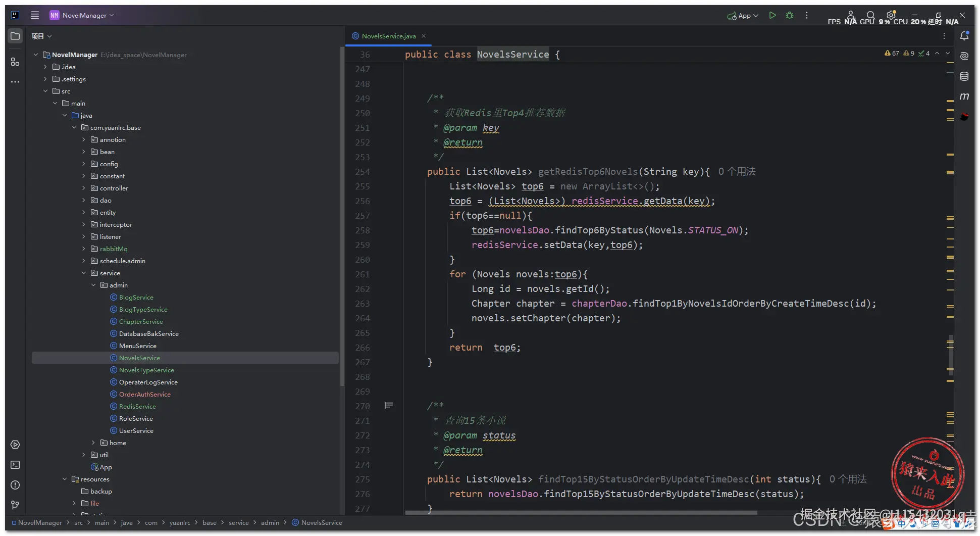The height and width of the screenshot is (536, 980).
Task: Click the warnings count indicator 67
Action: coord(892,53)
